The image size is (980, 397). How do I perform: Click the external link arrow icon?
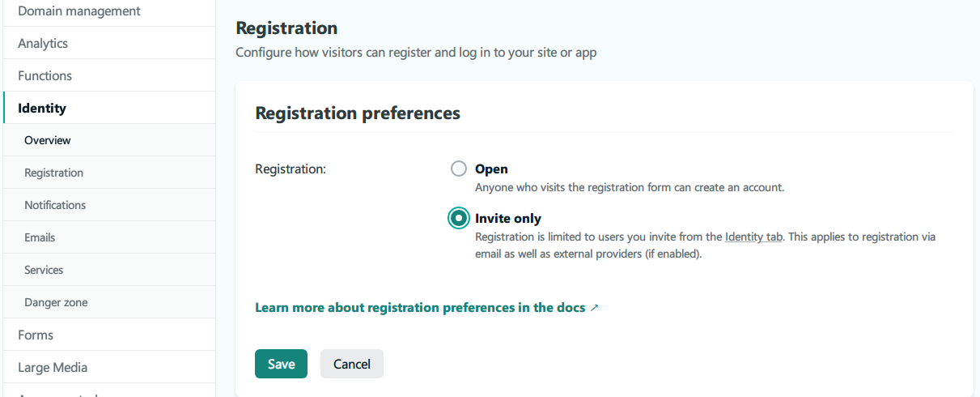(595, 308)
